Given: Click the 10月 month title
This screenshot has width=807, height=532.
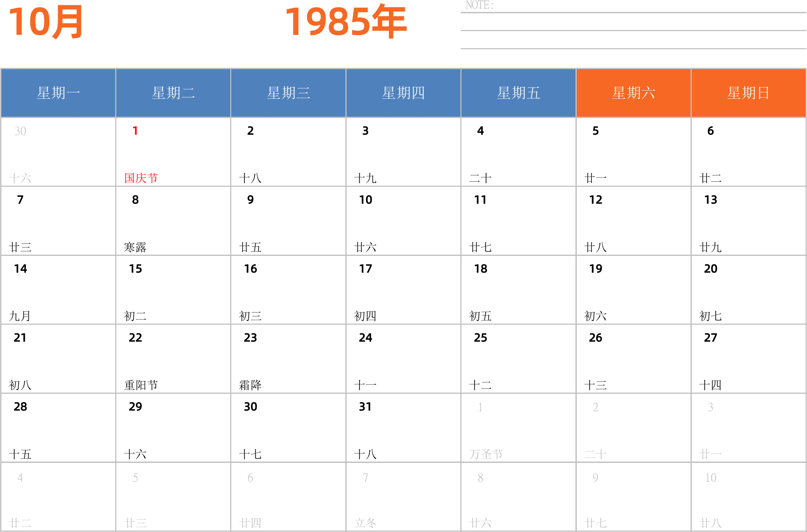Looking at the screenshot, I should 46,22.
